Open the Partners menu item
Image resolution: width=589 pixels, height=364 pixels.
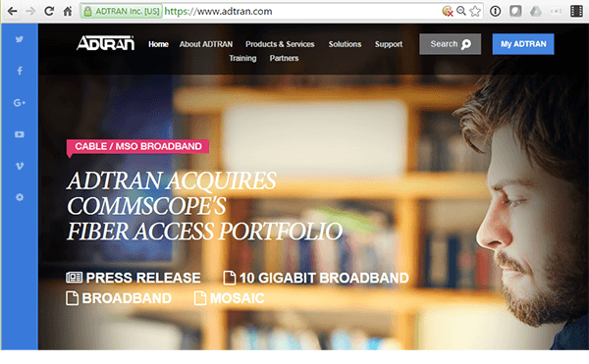pos(284,58)
